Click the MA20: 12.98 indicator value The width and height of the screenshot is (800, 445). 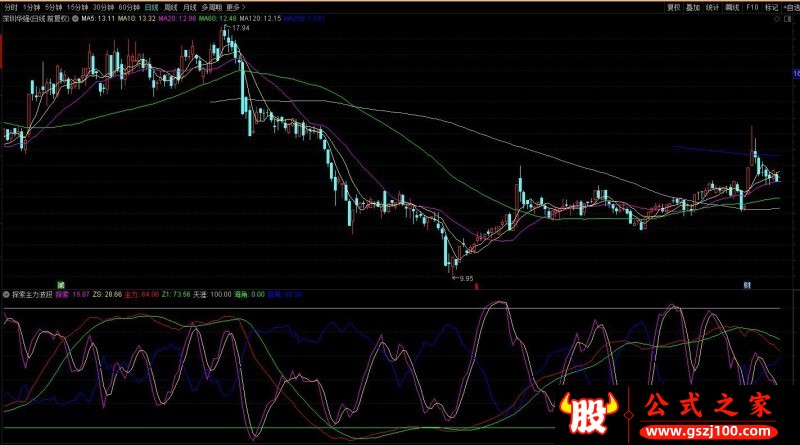(177, 18)
